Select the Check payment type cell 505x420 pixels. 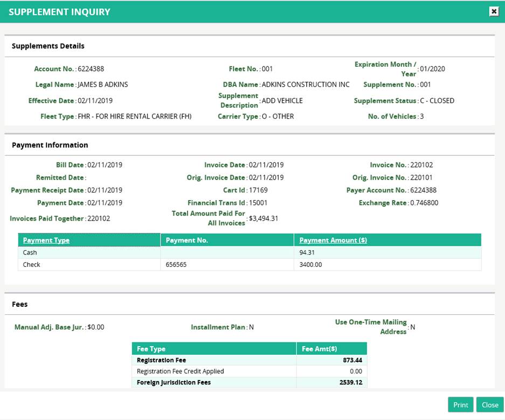[x=32, y=265]
